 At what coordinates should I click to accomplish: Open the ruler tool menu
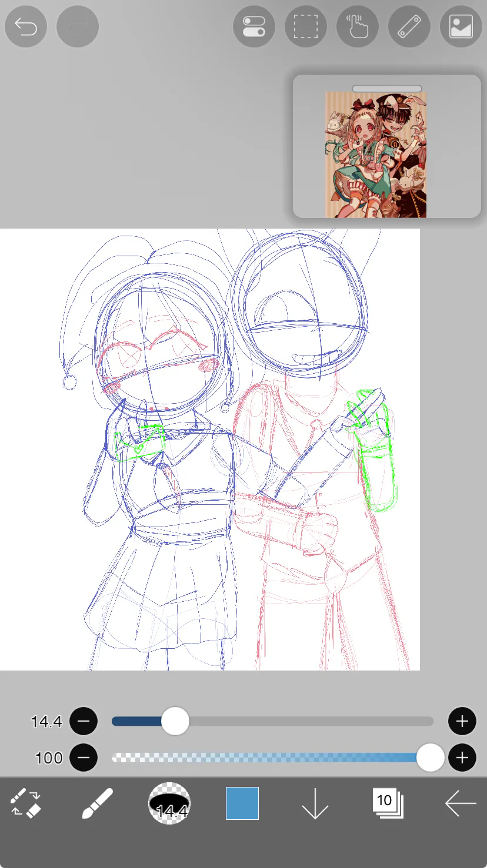(x=409, y=26)
